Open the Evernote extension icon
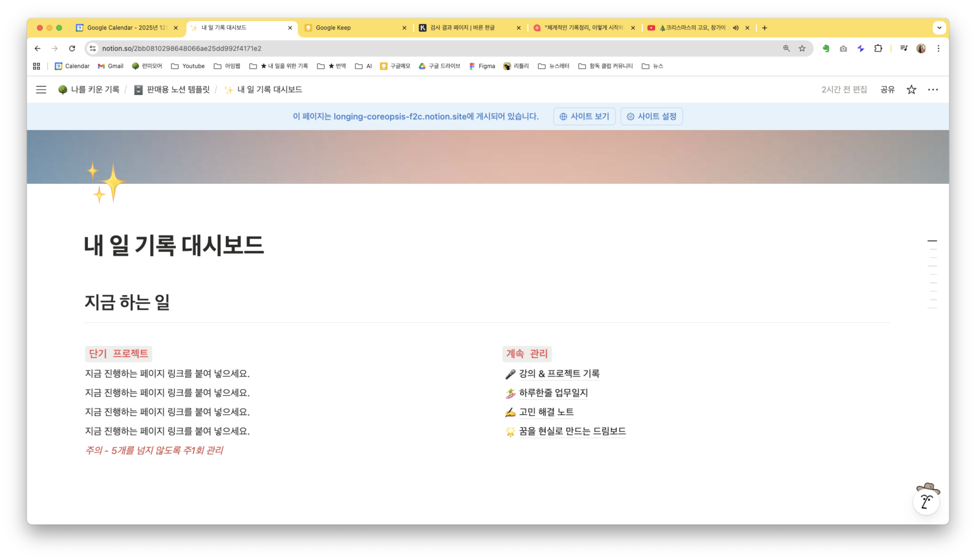 tap(826, 48)
